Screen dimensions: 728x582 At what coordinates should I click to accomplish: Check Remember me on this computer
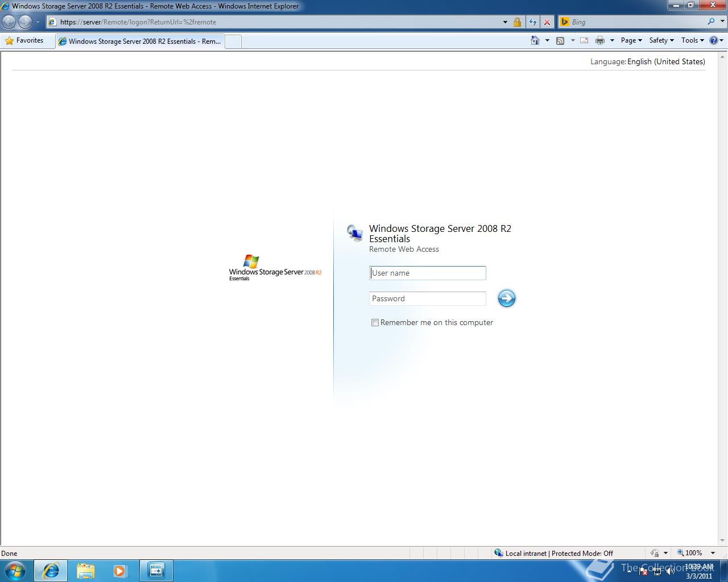pyautogui.click(x=375, y=322)
